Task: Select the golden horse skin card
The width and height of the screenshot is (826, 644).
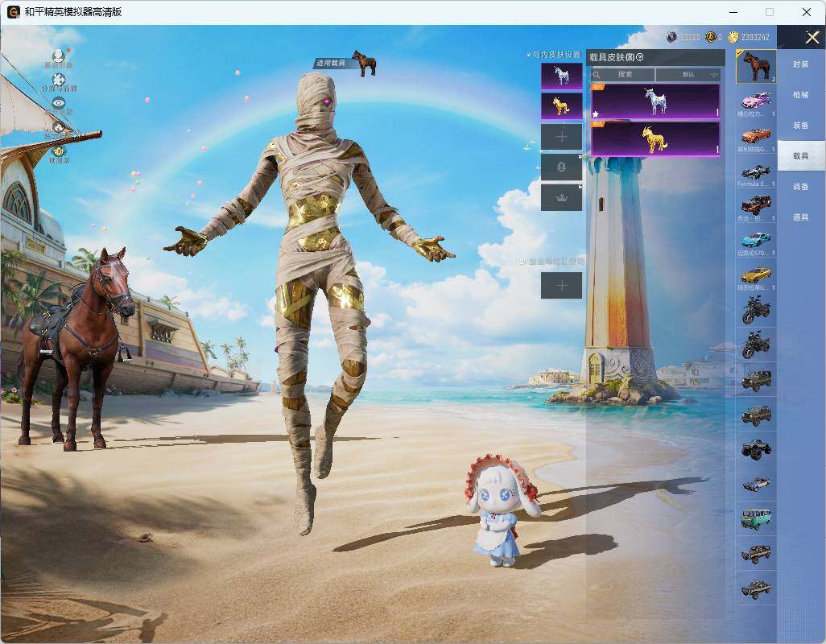Action: (x=655, y=138)
